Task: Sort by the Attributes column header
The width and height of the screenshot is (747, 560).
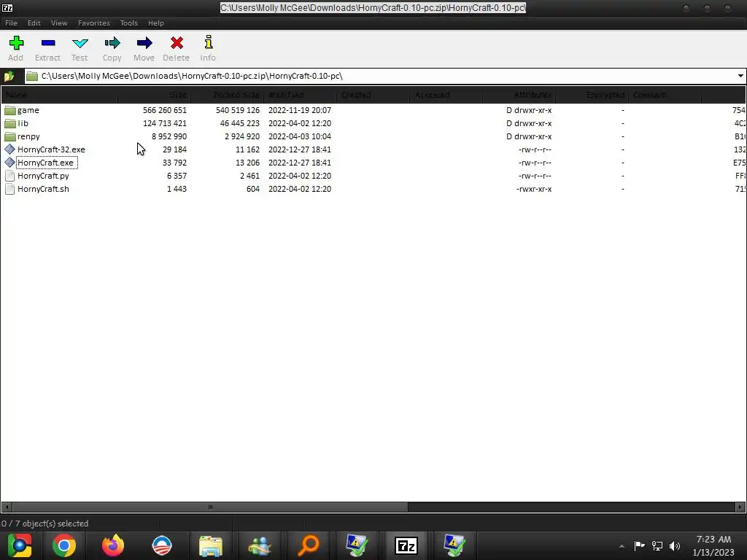Action: (519, 96)
